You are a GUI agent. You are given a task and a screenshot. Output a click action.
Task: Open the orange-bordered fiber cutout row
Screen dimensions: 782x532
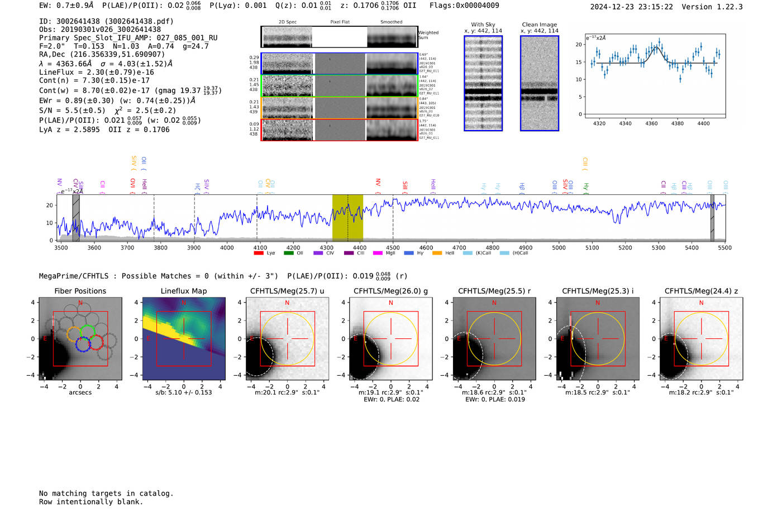(x=339, y=108)
